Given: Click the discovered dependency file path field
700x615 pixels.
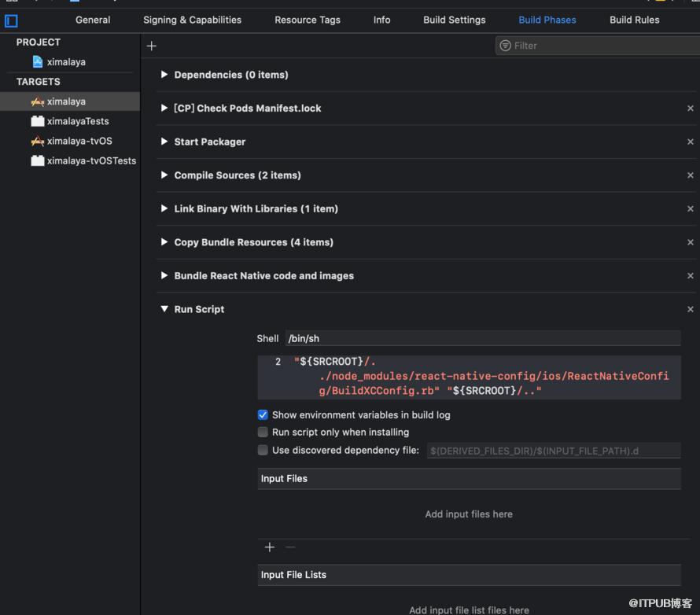Looking at the screenshot, I should [554, 451].
